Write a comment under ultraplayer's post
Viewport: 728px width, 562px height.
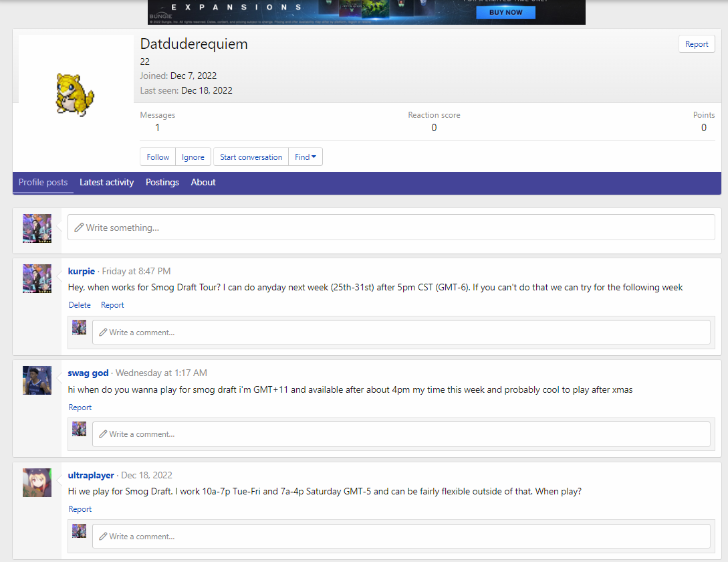click(x=401, y=536)
